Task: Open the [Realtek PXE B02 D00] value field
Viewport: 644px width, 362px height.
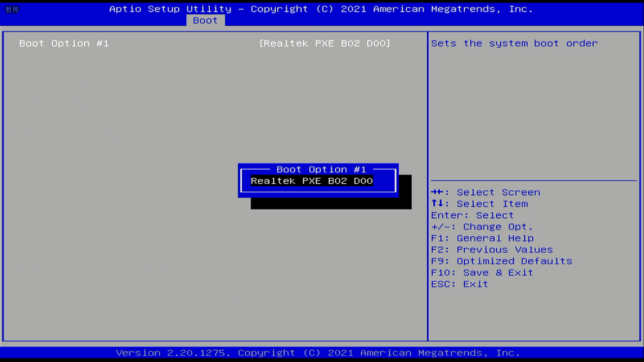Action: tap(325, 44)
